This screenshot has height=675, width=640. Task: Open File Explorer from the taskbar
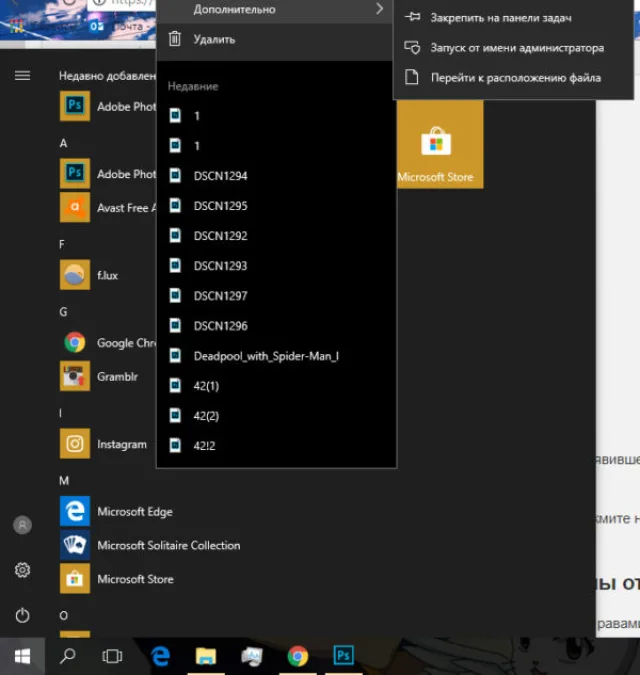tap(206, 656)
